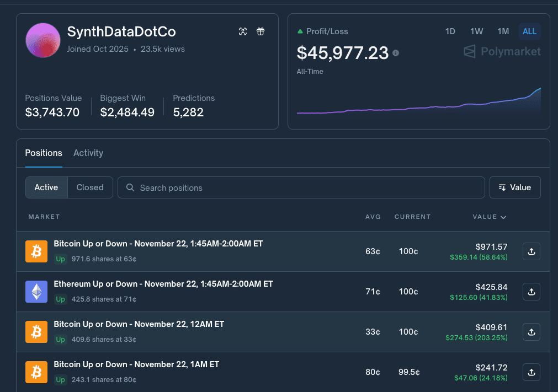Click the SynthDataDotCo profile avatar
Viewport: 558px width, 392px height.
point(43,40)
